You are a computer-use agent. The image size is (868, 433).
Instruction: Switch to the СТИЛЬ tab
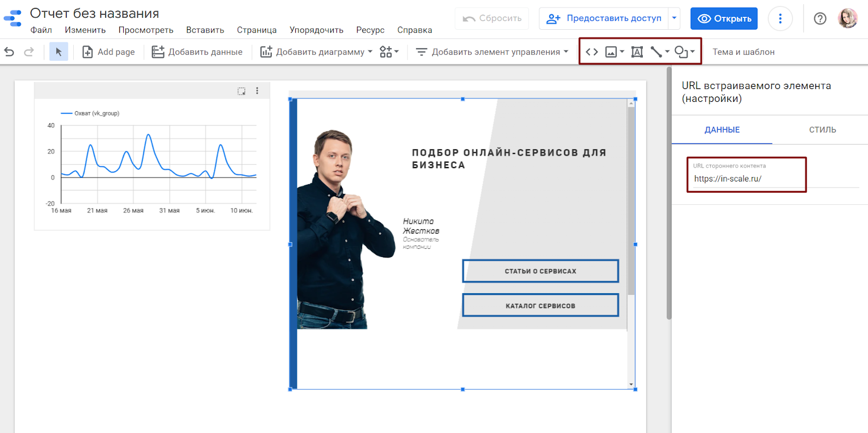(x=822, y=130)
